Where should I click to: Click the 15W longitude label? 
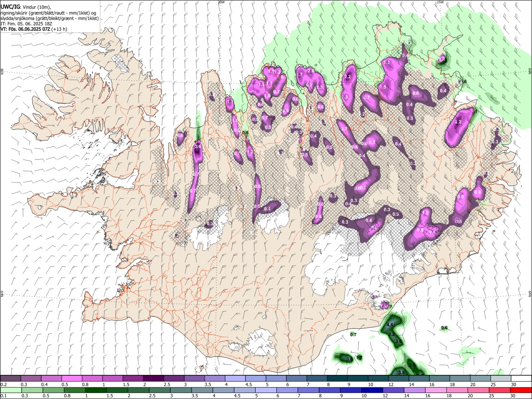(x=440, y=2)
